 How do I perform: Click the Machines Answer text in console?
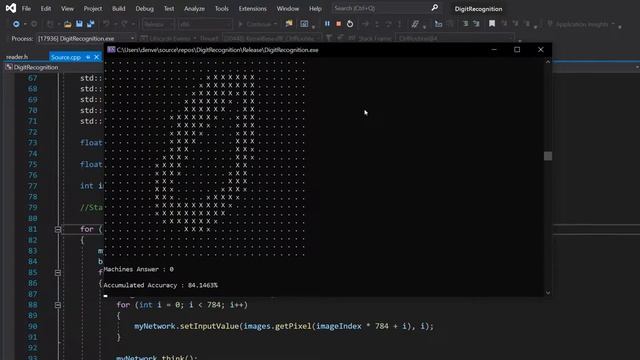(139, 269)
